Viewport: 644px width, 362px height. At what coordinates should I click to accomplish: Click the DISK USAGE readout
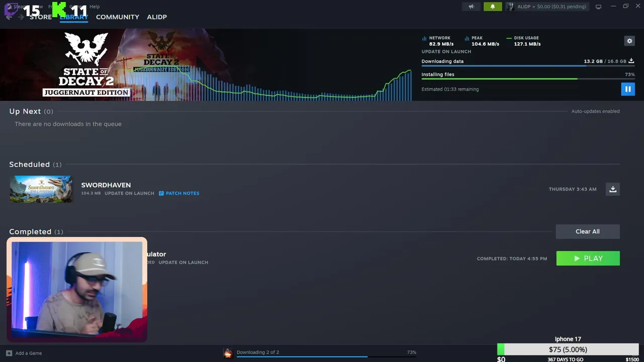[524, 41]
